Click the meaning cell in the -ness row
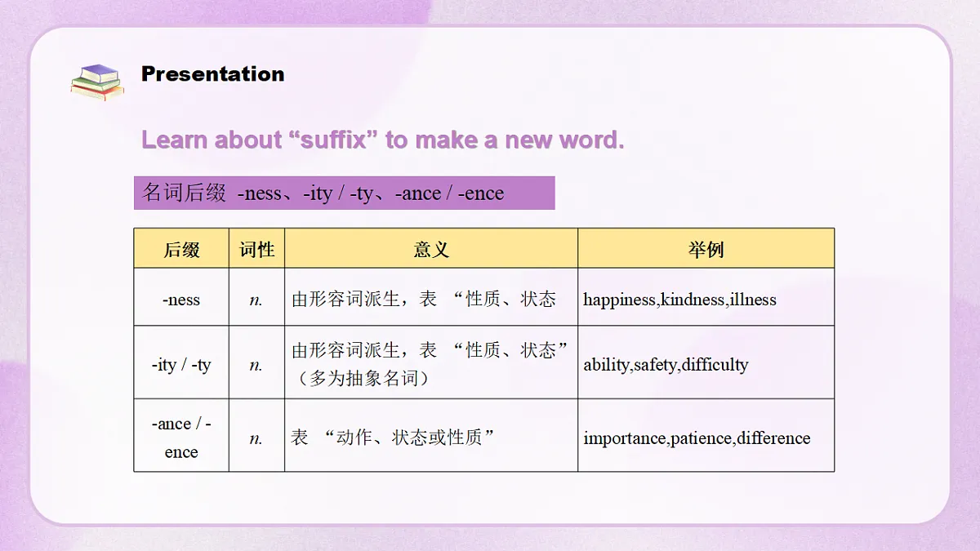Viewport: 980px width, 551px height. tap(431, 298)
